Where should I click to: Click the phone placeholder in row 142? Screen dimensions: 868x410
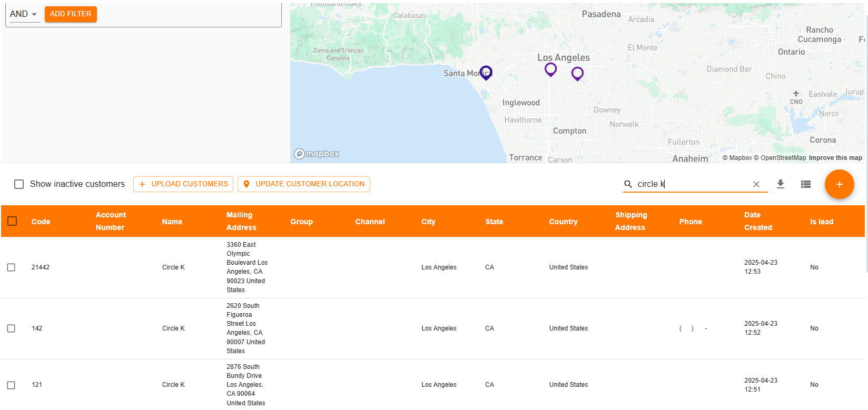(x=693, y=328)
